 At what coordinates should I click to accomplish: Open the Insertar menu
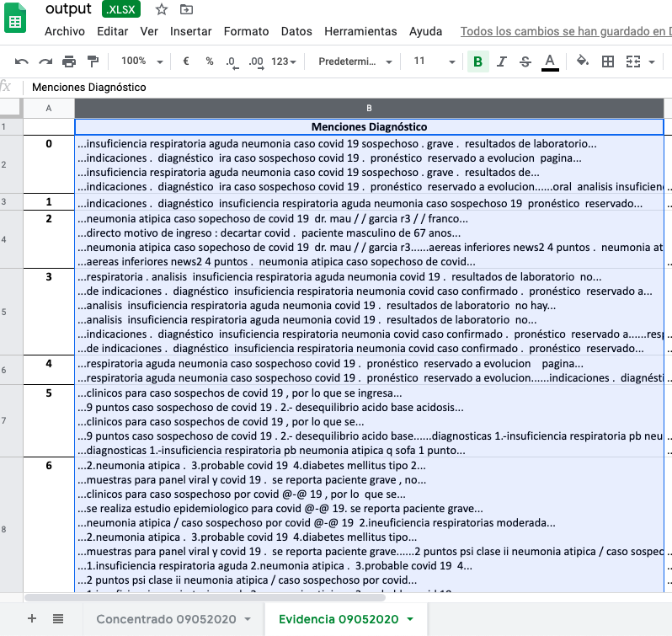point(190,31)
